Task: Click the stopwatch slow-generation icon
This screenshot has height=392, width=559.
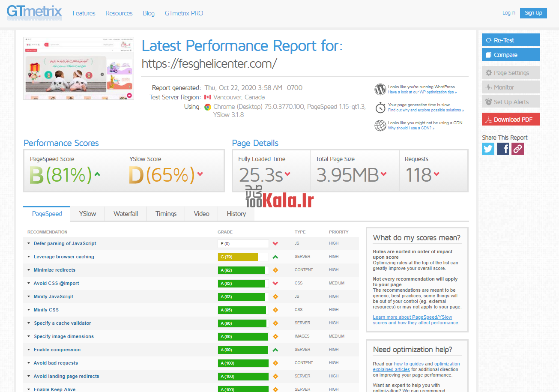Action: 380,108
